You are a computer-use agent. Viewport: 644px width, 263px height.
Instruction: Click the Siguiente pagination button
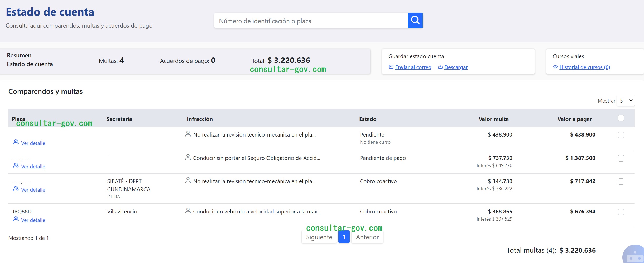coord(319,237)
